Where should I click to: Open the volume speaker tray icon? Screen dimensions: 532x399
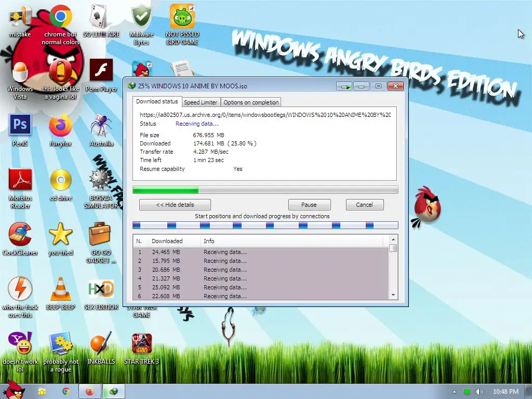click(x=480, y=392)
